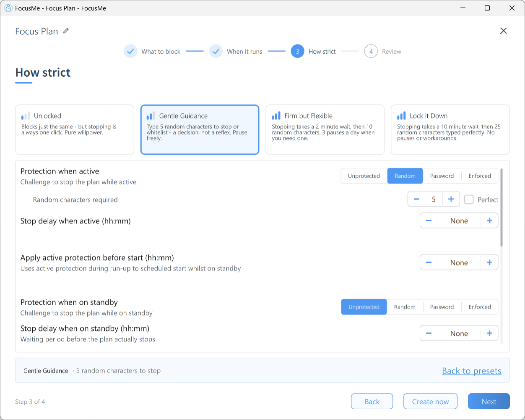Decrease random characters required with minus

pyautogui.click(x=416, y=199)
